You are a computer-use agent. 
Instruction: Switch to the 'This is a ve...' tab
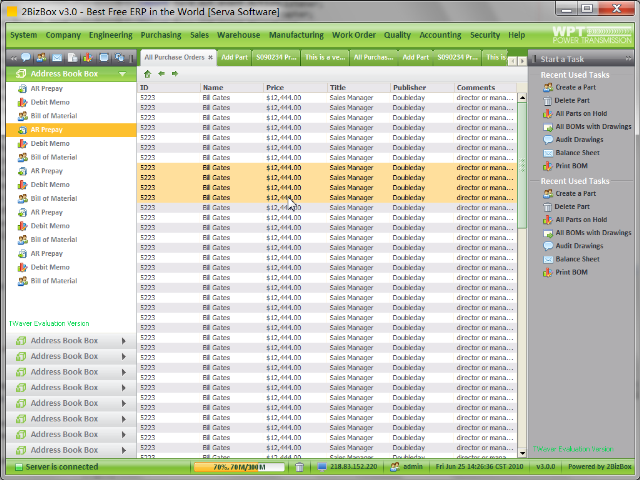pos(325,58)
